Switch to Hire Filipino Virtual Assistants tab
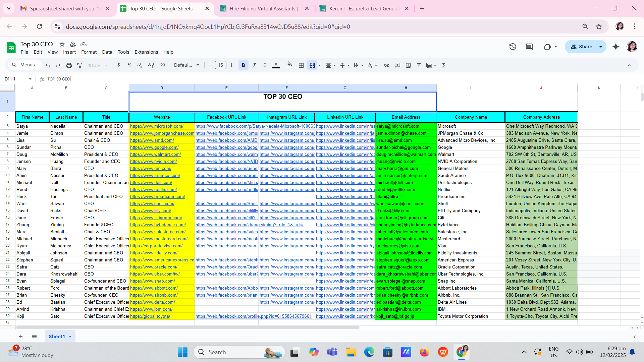Viewport: 644px width, 362px height. point(263,9)
